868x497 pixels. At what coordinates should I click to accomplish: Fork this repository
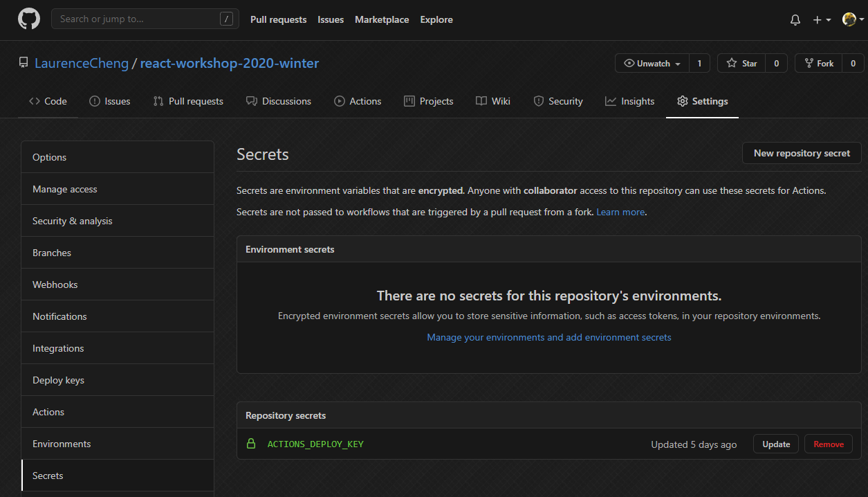819,63
